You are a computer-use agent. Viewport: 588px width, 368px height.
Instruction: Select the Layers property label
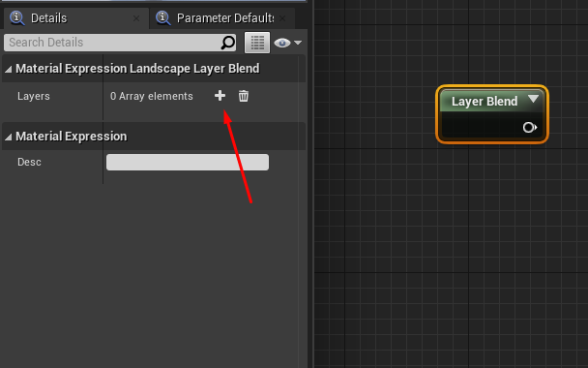pos(34,96)
